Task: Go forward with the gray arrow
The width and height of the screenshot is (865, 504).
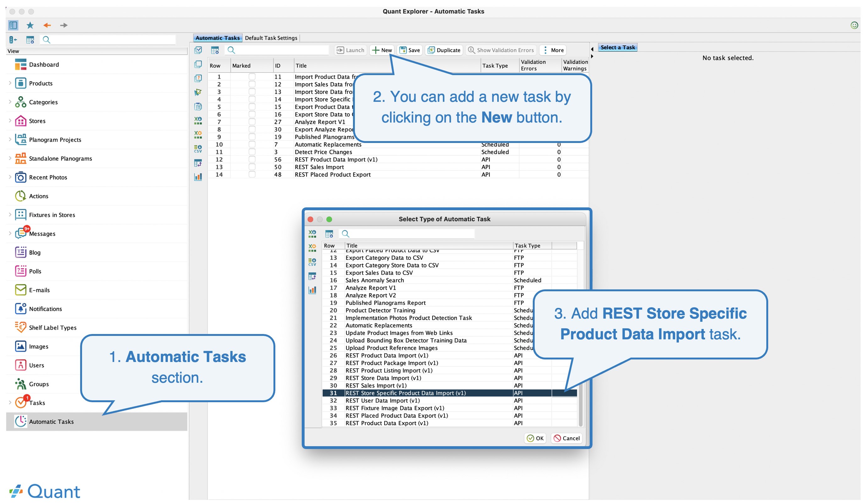Action: coord(64,25)
